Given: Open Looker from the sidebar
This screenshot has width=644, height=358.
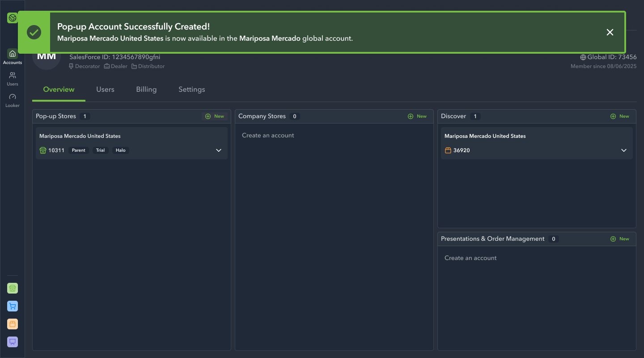Looking at the screenshot, I should coord(13,100).
